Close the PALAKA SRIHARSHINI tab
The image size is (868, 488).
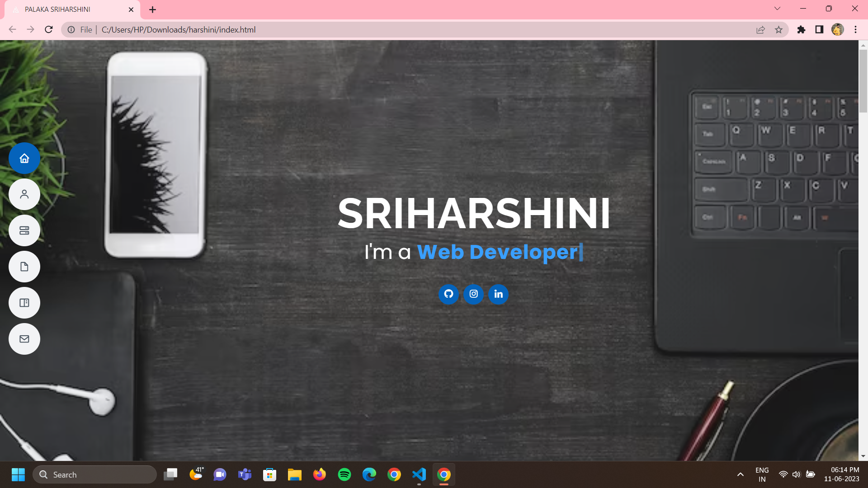(131, 9)
